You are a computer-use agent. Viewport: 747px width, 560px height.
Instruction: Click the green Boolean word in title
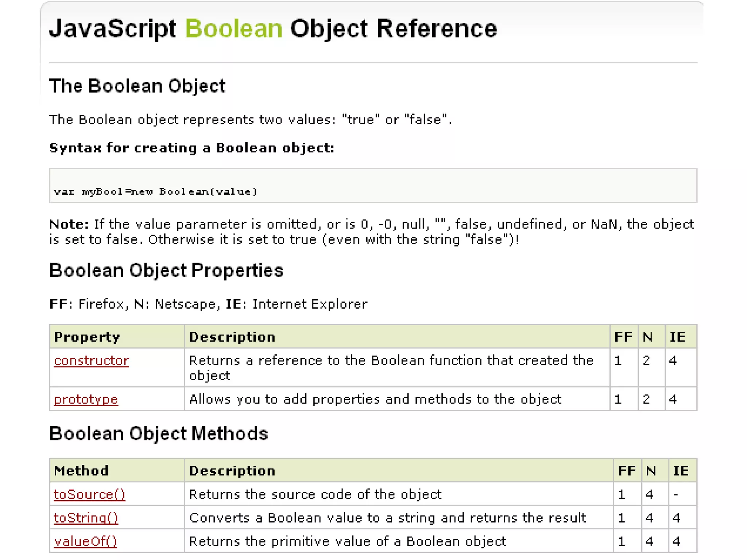point(234,28)
